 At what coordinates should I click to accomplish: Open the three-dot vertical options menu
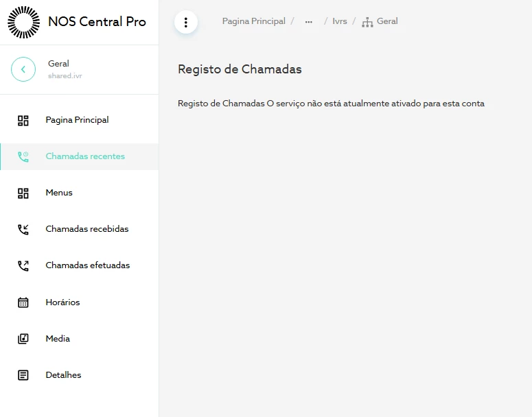[x=186, y=22]
